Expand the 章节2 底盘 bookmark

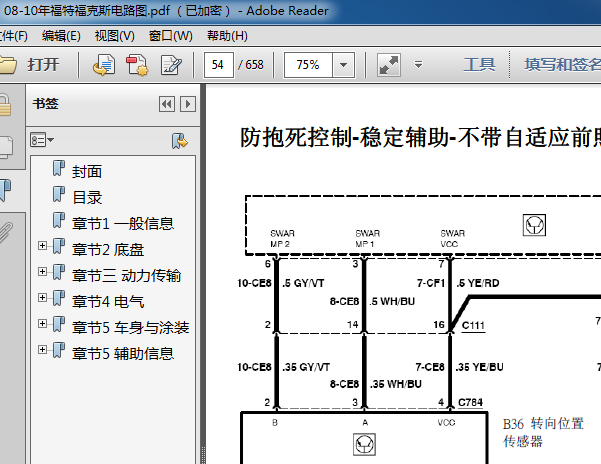(43, 246)
